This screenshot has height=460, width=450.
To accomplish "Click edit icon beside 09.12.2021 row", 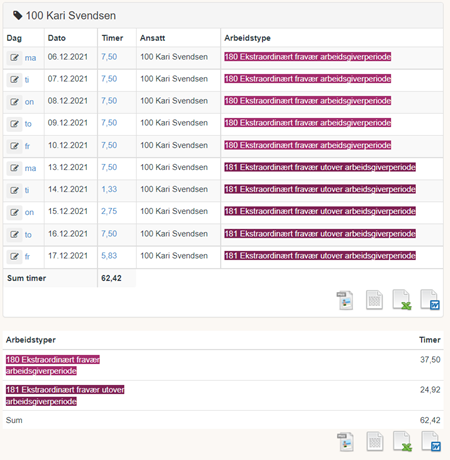I will pos(14,124).
